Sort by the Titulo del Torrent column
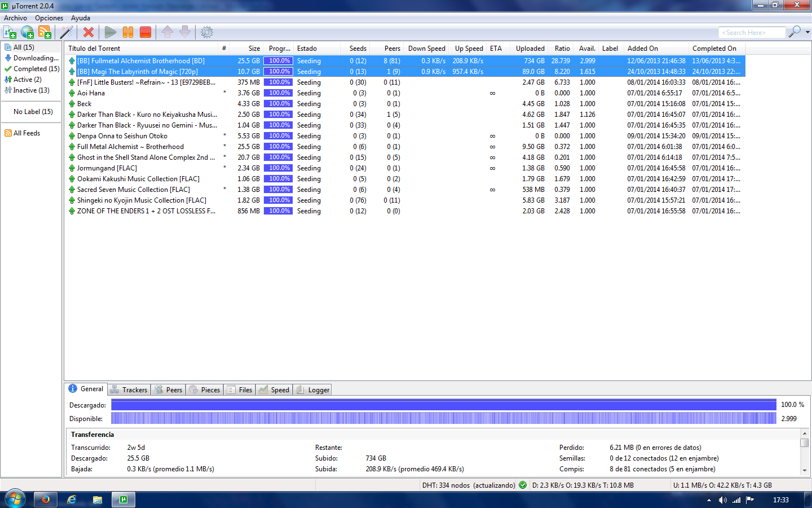The height and width of the screenshot is (508, 812). coord(142,49)
